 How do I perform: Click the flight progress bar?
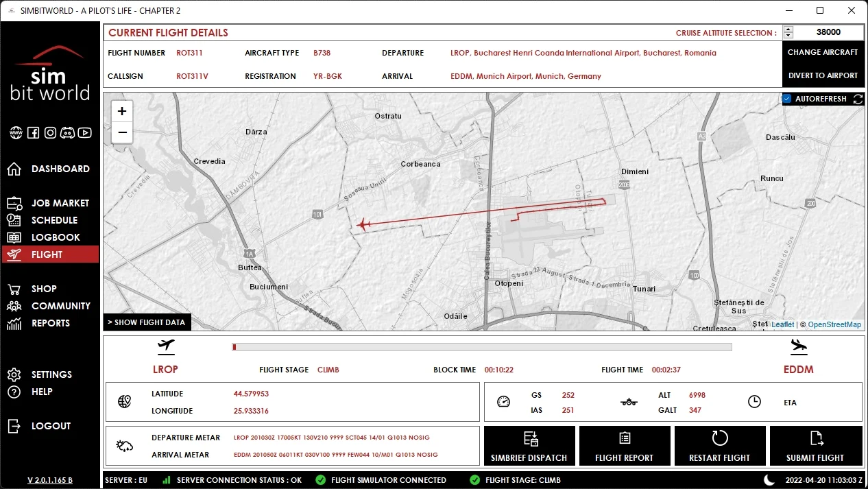pyautogui.click(x=482, y=347)
